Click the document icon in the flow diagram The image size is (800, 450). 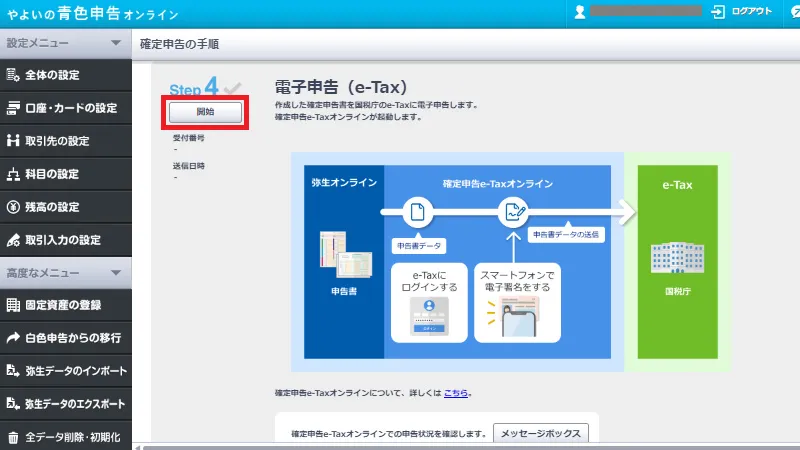click(417, 212)
